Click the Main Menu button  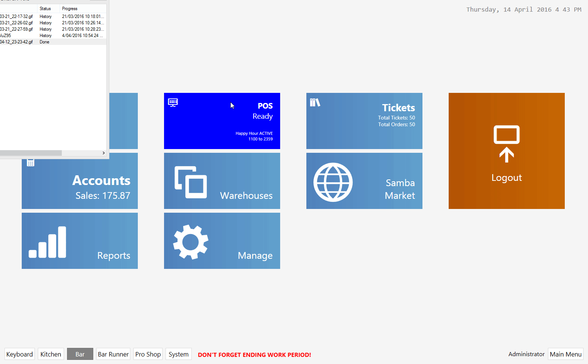coord(566,354)
